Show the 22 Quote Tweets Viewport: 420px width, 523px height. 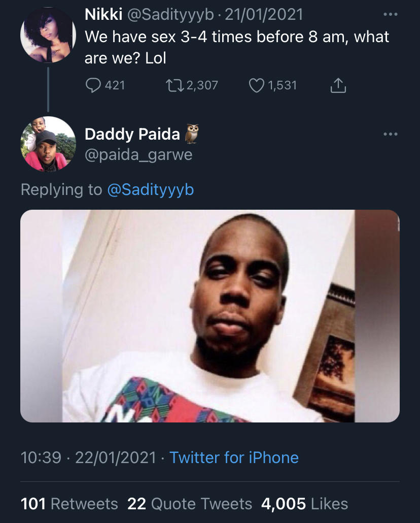[189, 504]
